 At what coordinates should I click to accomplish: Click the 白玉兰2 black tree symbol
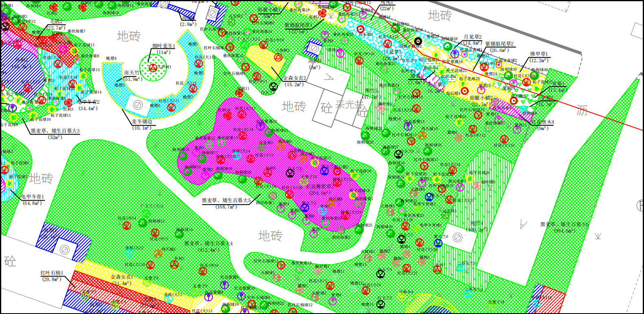click(x=273, y=86)
